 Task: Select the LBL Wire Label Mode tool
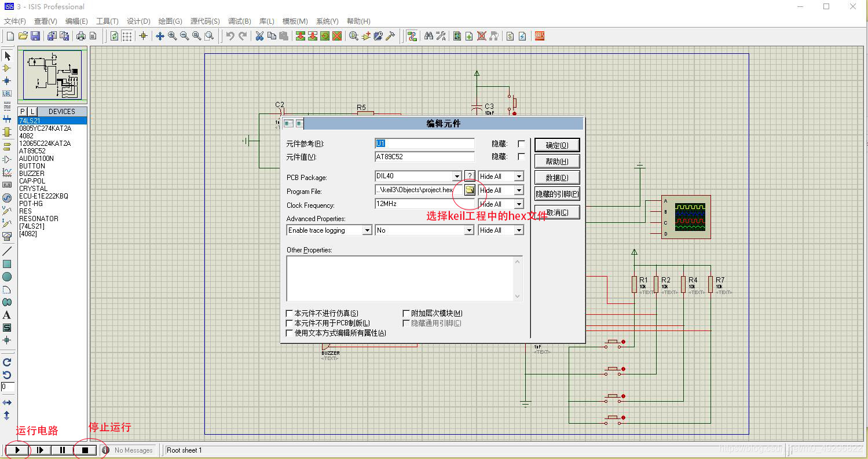pyautogui.click(x=7, y=93)
